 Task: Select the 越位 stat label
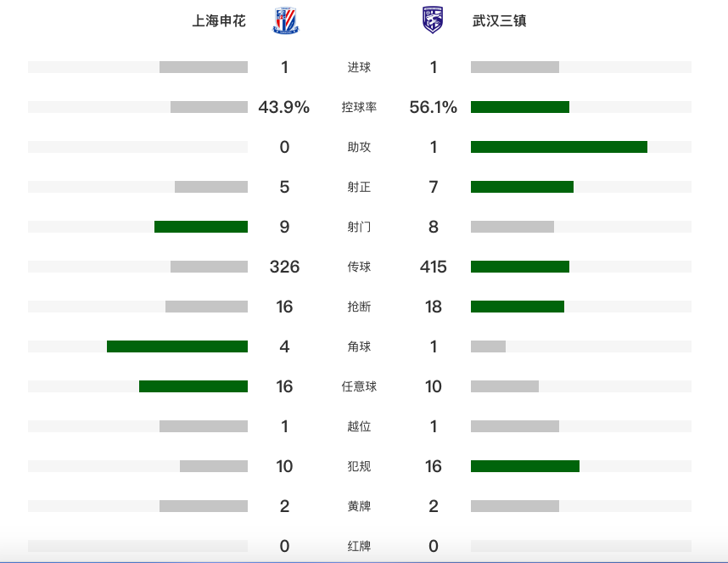(359, 427)
